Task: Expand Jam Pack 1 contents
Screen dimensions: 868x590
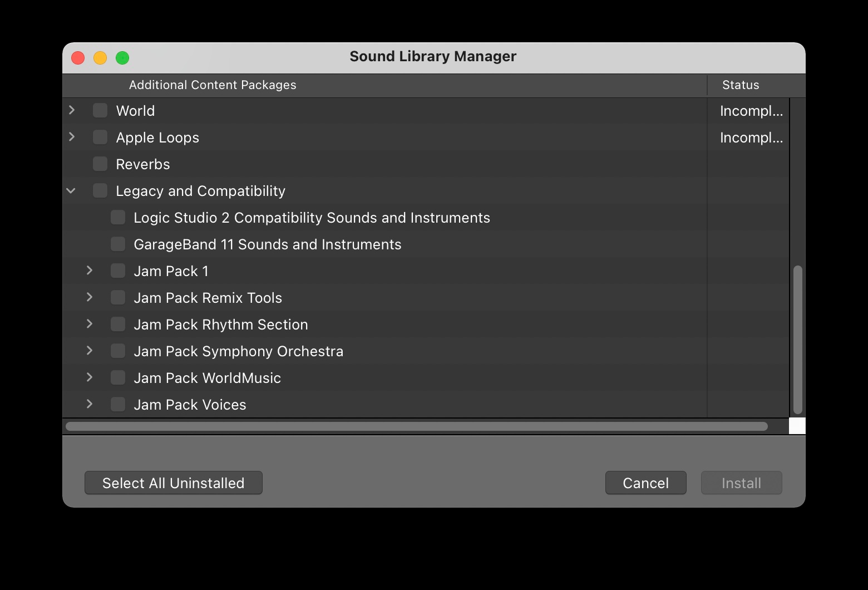Action: pos(90,271)
